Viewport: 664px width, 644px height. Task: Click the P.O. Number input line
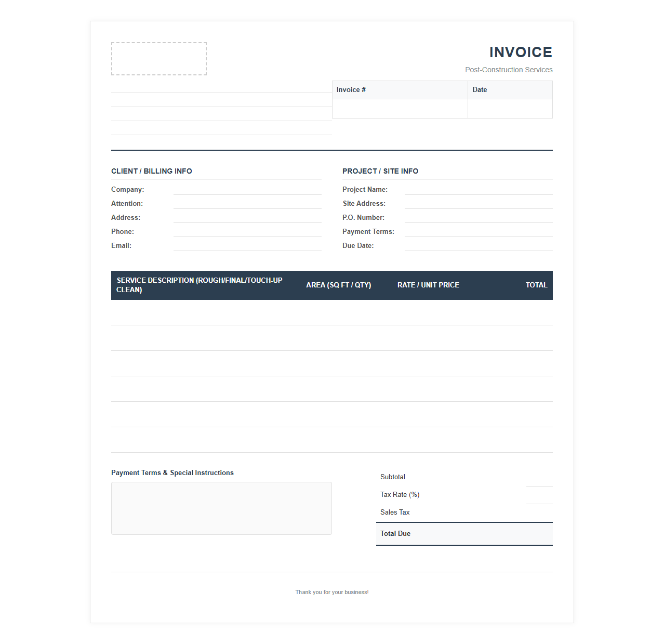coord(479,217)
